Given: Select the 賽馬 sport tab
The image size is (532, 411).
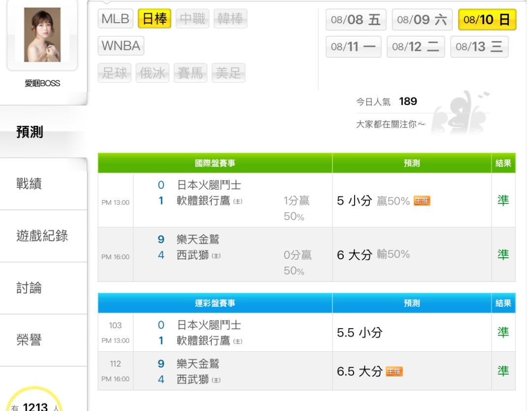Looking at the screenshot, I should [190, 72].
